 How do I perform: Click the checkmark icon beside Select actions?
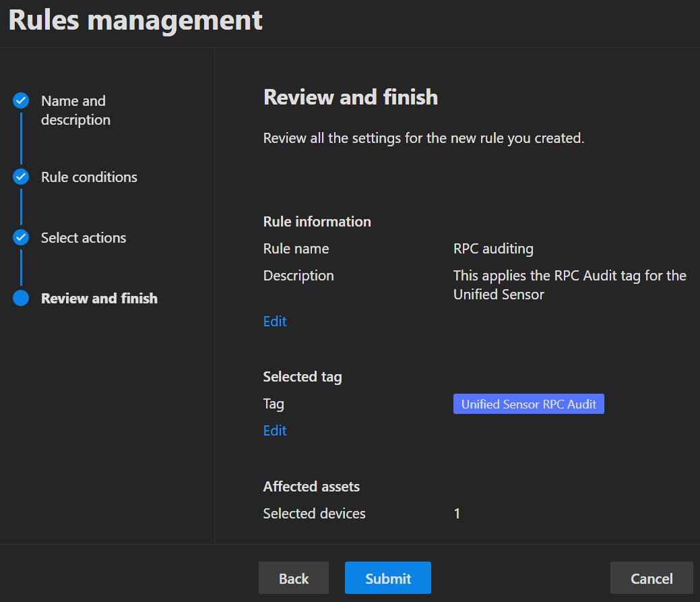pyautogui.click(x=21, y=238)
